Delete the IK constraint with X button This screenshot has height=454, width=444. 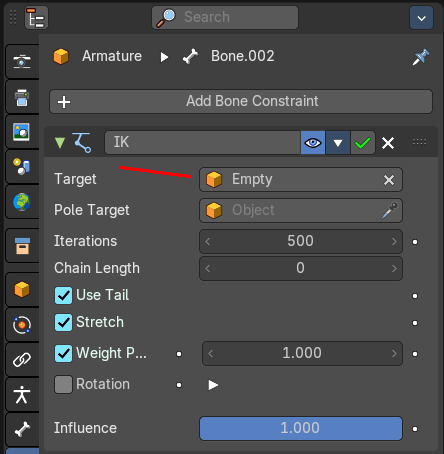(388, 143)
